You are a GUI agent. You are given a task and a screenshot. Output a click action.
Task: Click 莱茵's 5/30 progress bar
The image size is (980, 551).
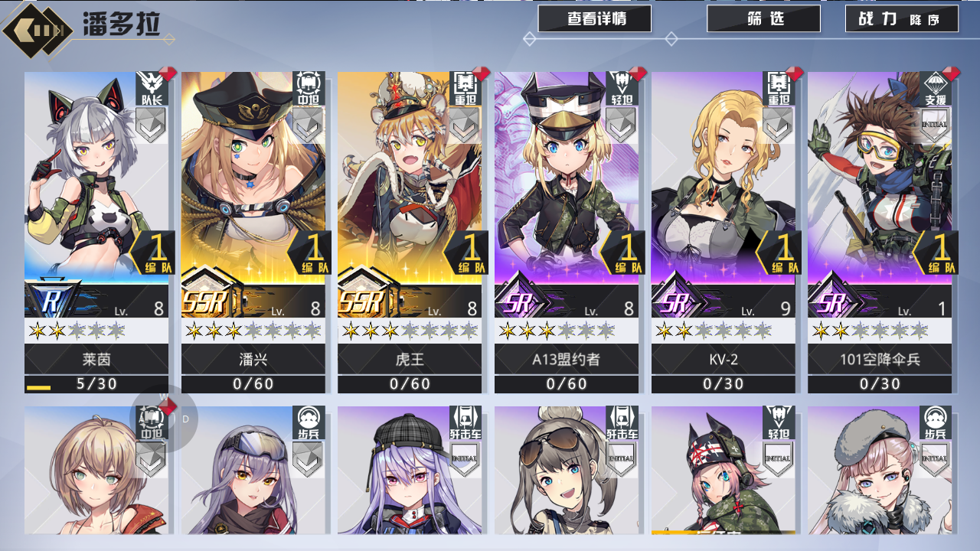(96, 384)
